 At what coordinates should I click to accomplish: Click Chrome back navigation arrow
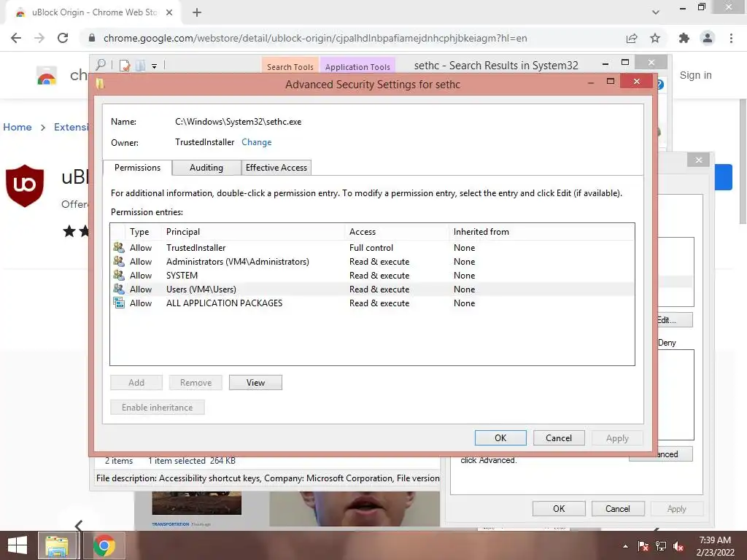click(x=16, y=38)
